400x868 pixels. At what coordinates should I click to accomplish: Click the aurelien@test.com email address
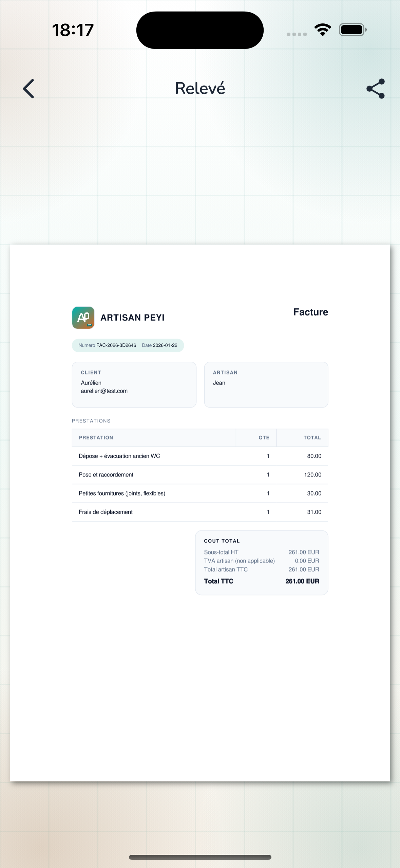click(x=104, y=391)
